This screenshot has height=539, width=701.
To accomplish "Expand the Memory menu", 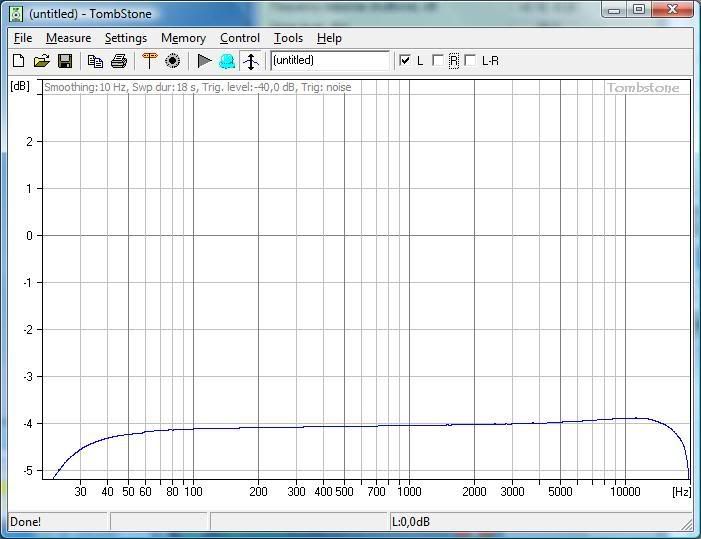I will click(x=183, y=38).
